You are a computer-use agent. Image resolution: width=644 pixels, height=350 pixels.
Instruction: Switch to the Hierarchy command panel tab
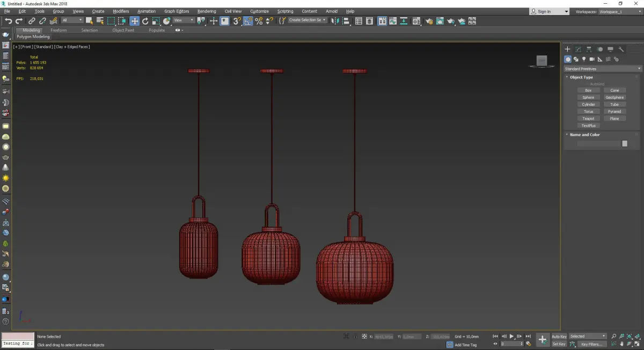(589, 49)
